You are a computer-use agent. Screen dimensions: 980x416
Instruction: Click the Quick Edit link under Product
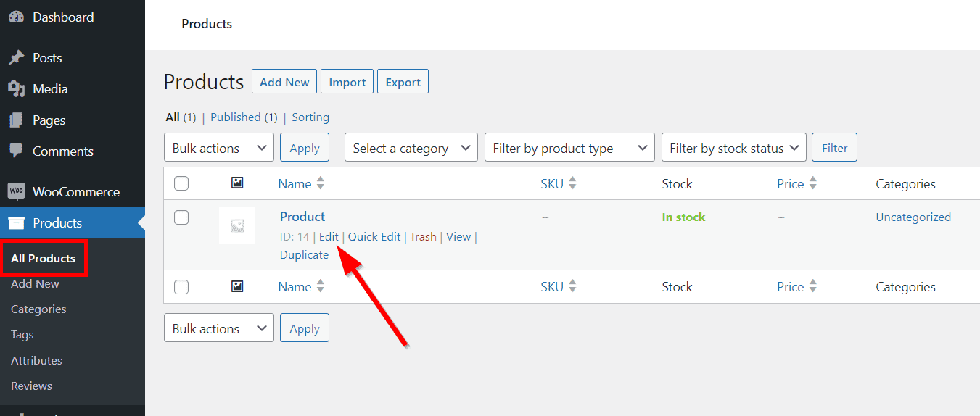[x=374, y=237]
